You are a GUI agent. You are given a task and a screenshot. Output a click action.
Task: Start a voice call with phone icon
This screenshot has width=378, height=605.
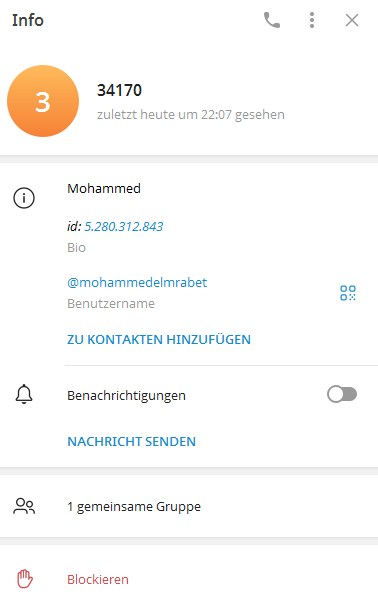[x=272, y=20]
